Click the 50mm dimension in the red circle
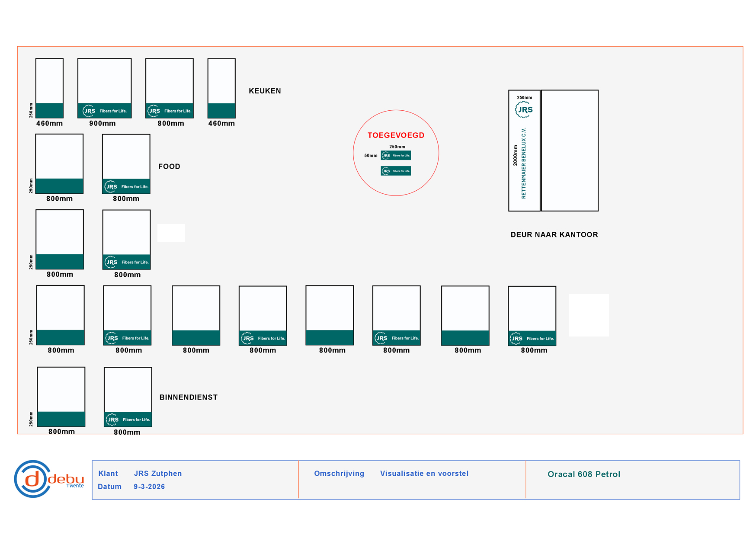Image resolution: width=756 pixels, height=535 pixels. pyautogui.click(x=371, y=156)
